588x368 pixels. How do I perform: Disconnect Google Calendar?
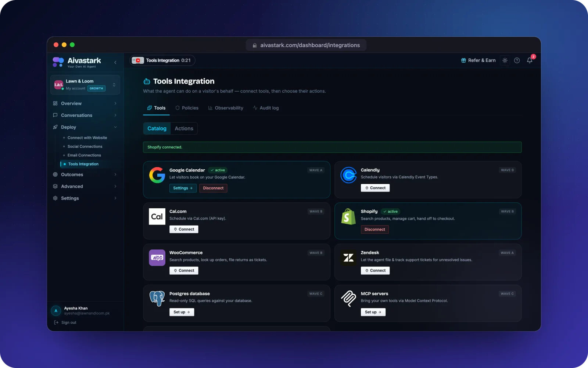coord(213,188)
